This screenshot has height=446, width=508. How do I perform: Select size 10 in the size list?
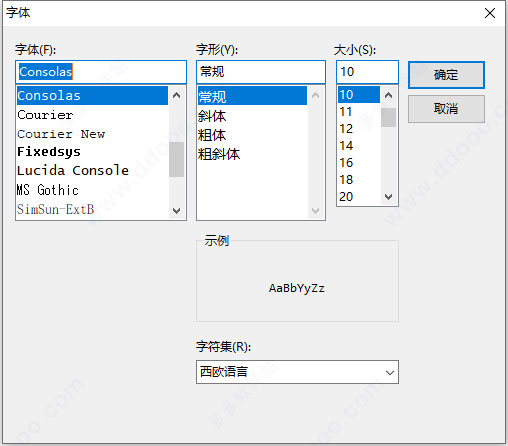tap(359, 95)
